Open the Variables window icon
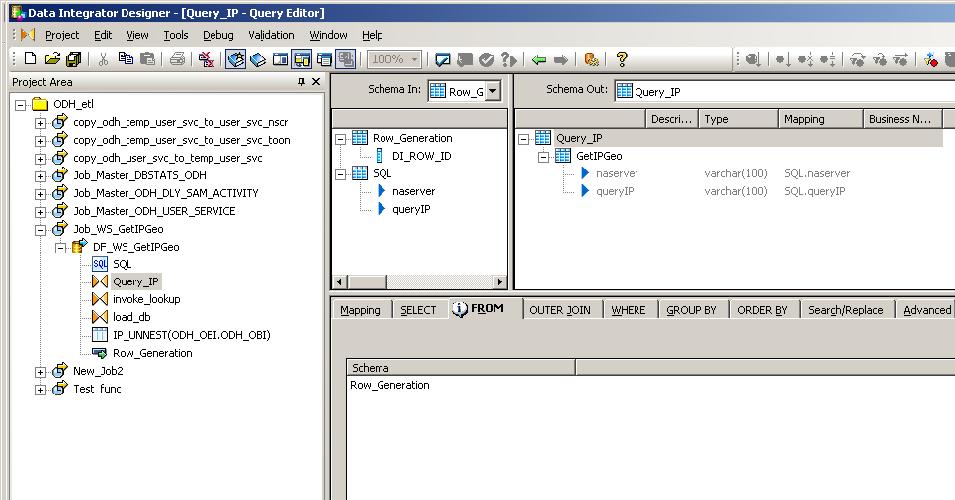Viewport: 955px width, 500px height. pyautogui.click(x=280, y=59)
